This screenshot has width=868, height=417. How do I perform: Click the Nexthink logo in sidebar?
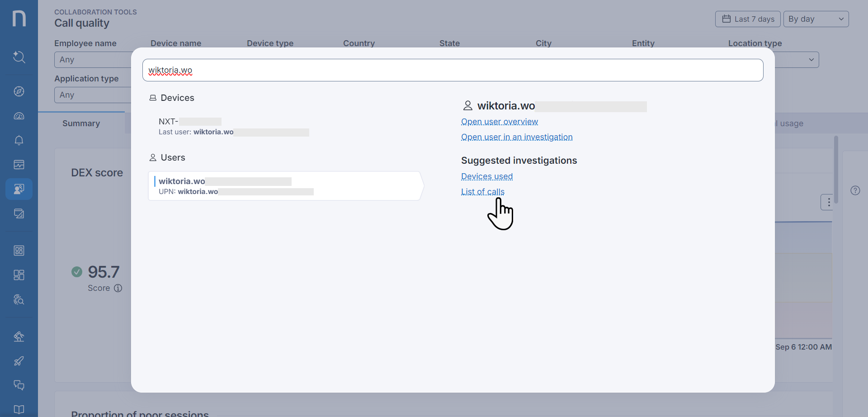19,19
